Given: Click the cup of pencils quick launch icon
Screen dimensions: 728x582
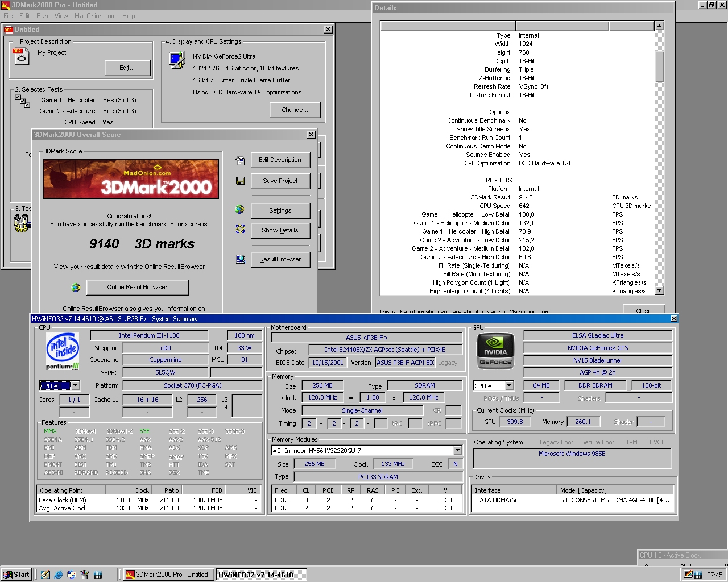Looking at the screenshot, I should coord(85,575).
